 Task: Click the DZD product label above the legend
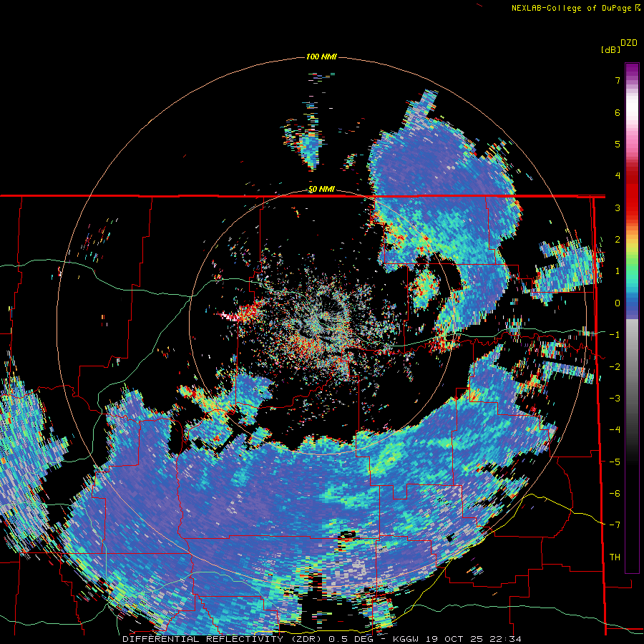coord(628,43)
